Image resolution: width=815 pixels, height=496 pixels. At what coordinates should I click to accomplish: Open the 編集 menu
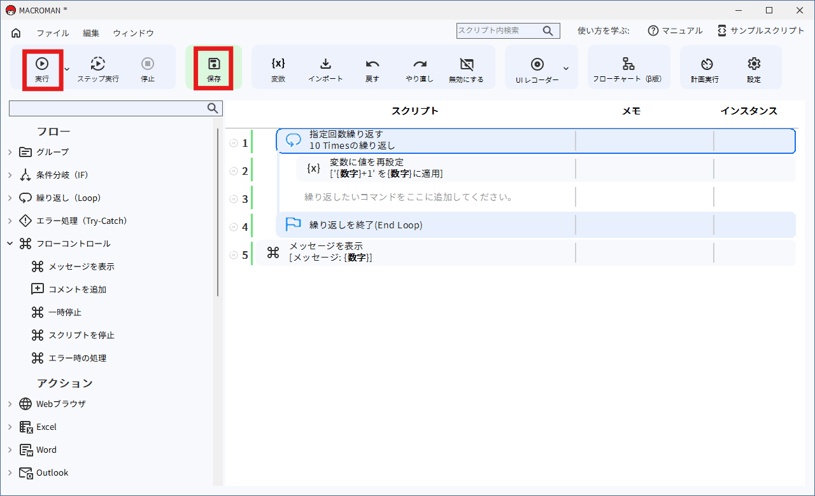point(91,33)
